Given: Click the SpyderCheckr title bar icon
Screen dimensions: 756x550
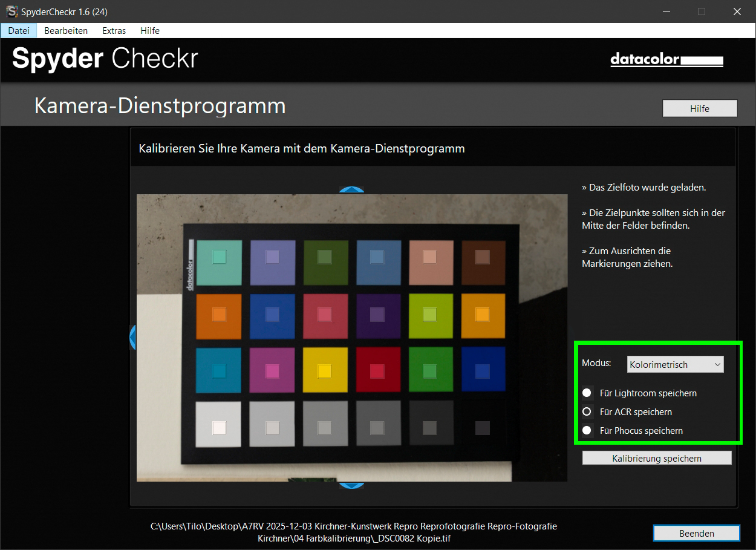Looking at the screenshot, I should tap(11, 11).
